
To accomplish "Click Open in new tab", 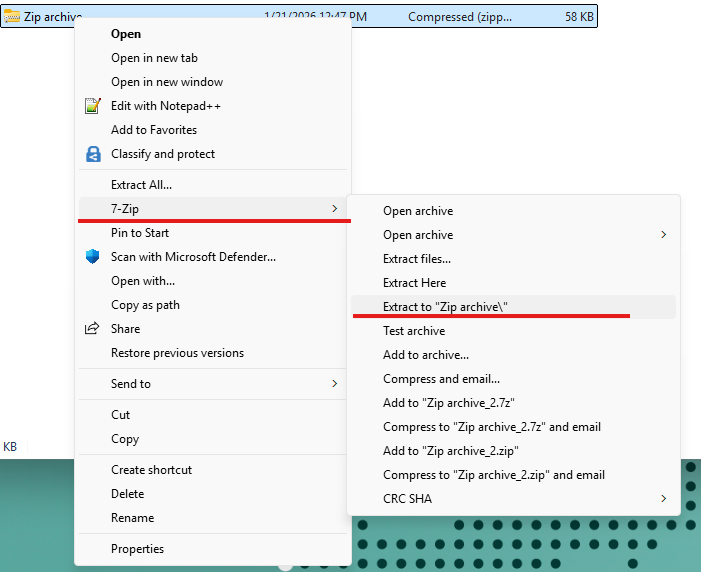I will (x=154, y=58).
